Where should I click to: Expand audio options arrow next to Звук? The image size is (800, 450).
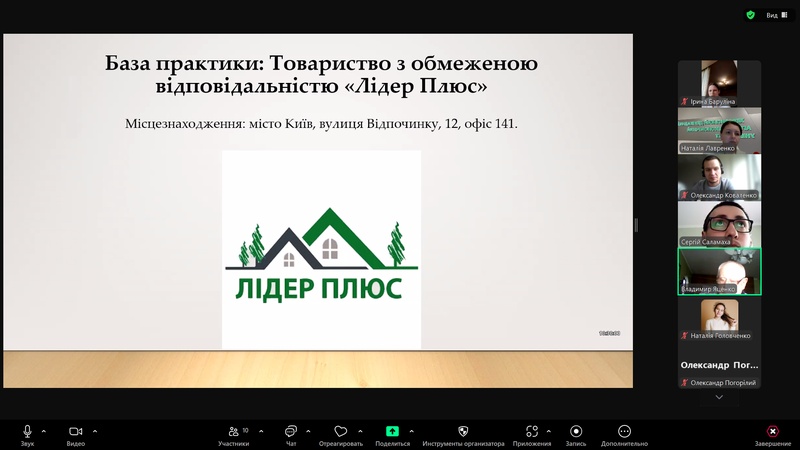(x=44, y=431)
